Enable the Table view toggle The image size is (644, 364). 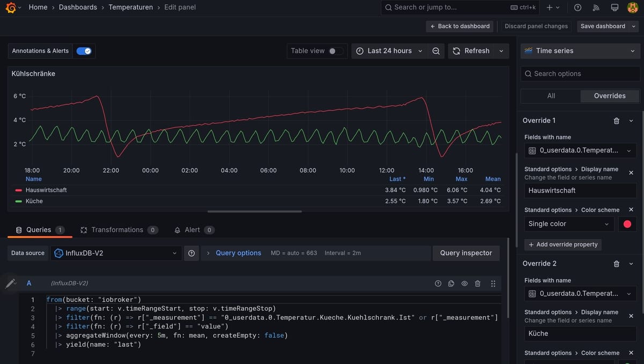coord(336,51)
